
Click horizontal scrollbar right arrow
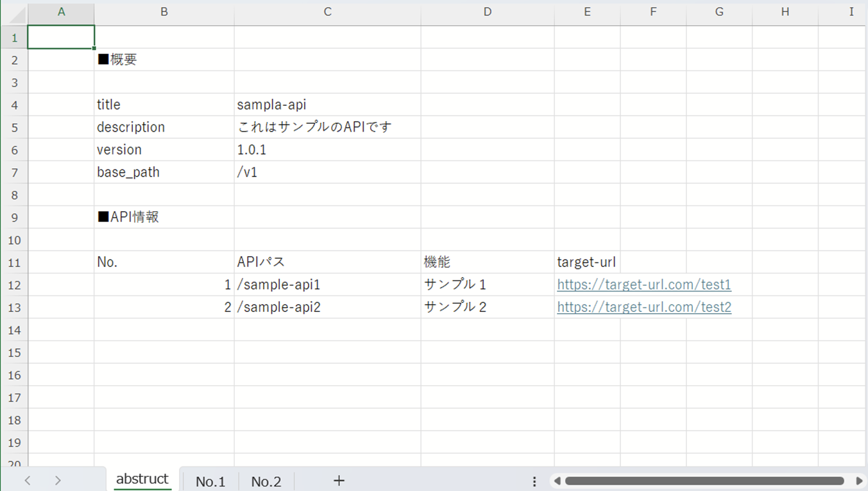859,481
